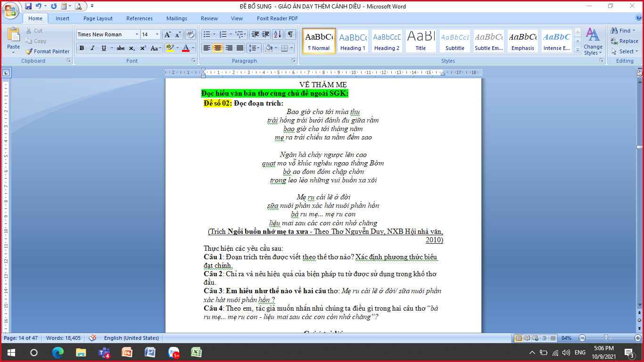The height and width of the screenshot is (362, 644).
Task: Open the font size dropdown
Action: [x=157, y=34]
